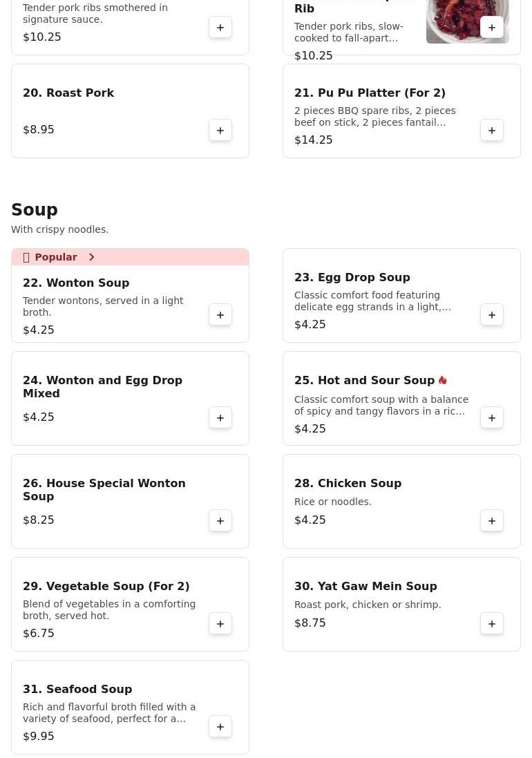Select the spicy flame icon
The width and height of the screenshot is (532, 758).
(x=443, y=381)
